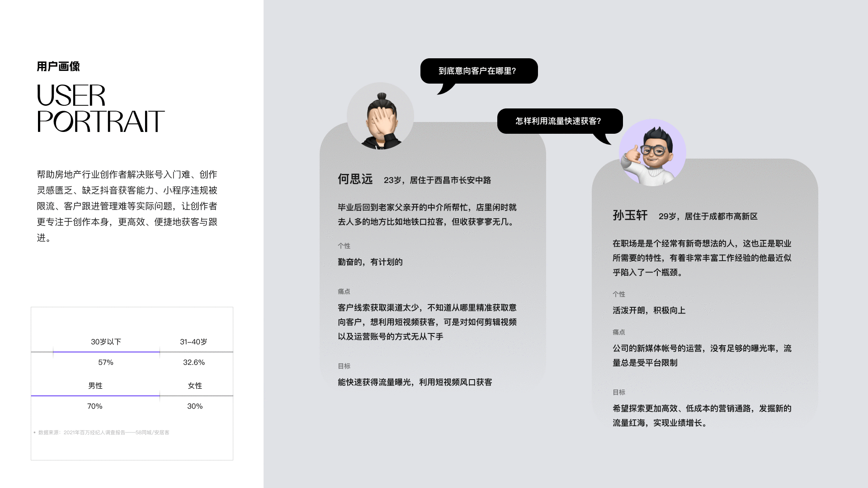The width and height of the screenshot is (868, 488).
Task: Click 孙玉轩's '目标' section label
Action: click(x=619, y=392)
